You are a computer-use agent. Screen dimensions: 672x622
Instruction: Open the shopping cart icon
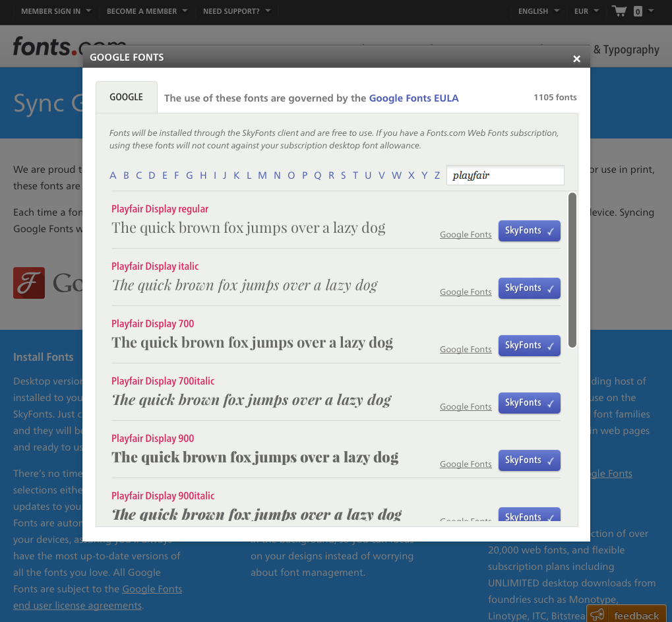pos(619,11)
